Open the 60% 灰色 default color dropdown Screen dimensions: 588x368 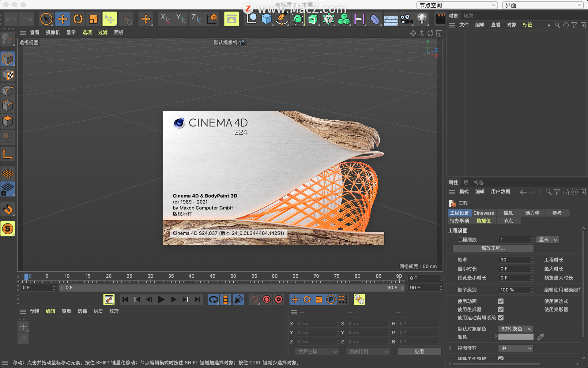[x=516, y=329]
